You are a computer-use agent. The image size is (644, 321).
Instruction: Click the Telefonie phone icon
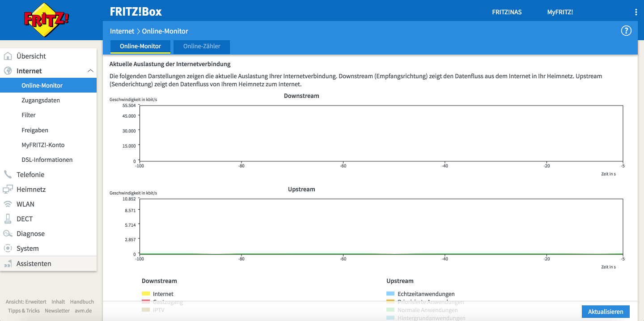coord(8,174)
